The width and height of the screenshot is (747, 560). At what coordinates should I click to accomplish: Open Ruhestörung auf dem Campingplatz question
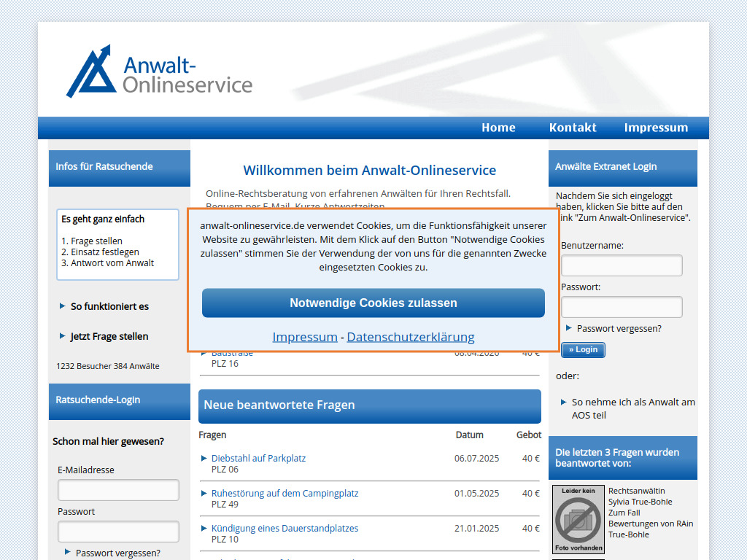coord(285,494)
